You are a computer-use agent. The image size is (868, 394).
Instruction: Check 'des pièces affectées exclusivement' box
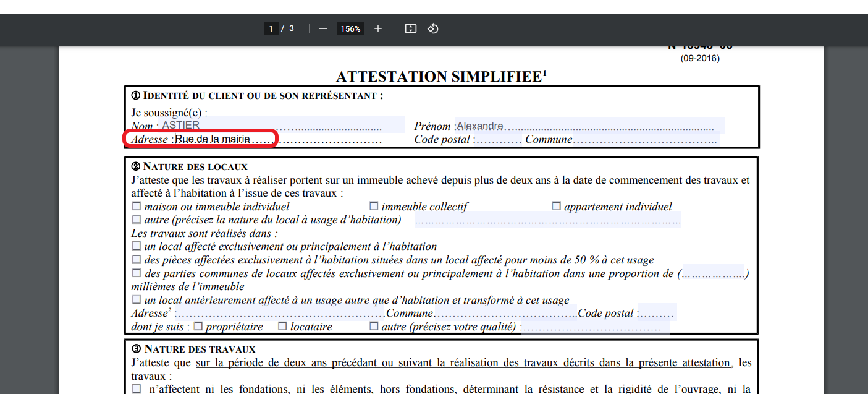click(137, 259)
